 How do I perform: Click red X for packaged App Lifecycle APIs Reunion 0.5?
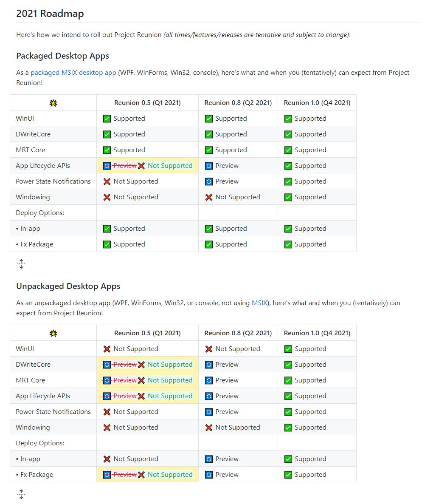[x=141, y=166]
